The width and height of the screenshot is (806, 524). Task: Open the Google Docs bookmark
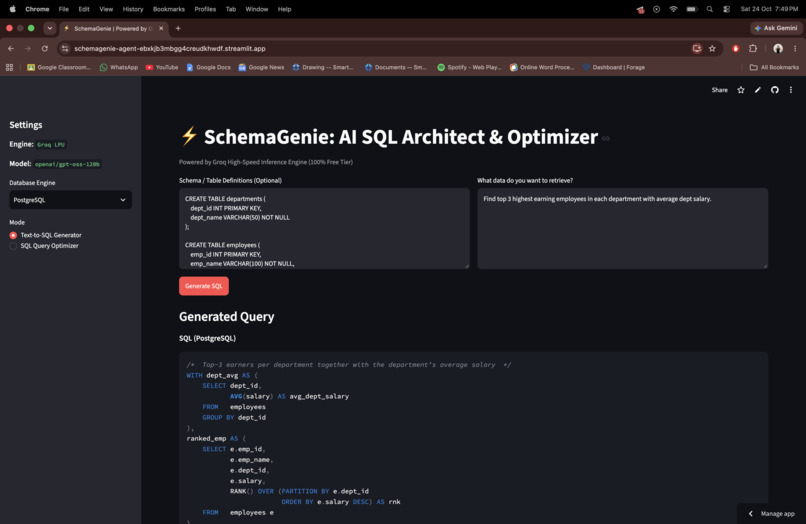208,67
